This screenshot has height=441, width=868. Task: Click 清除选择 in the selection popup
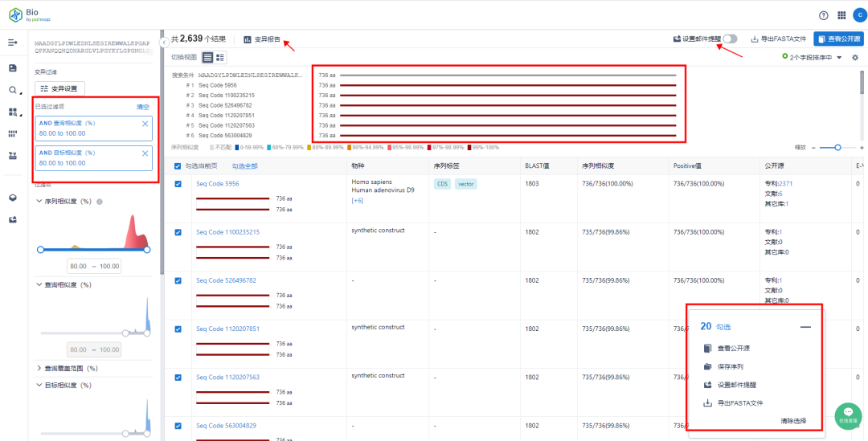(793, 421)
